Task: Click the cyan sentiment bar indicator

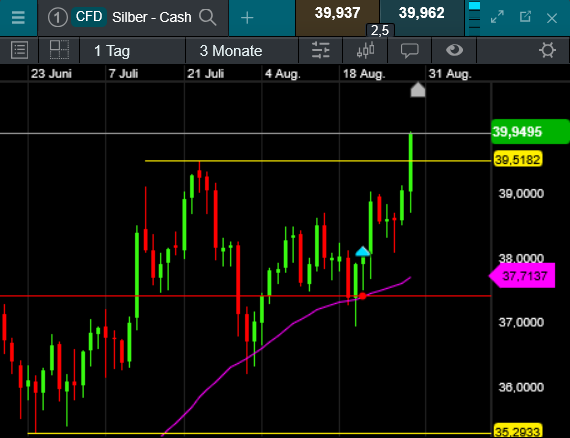Action: click(474, 6)
